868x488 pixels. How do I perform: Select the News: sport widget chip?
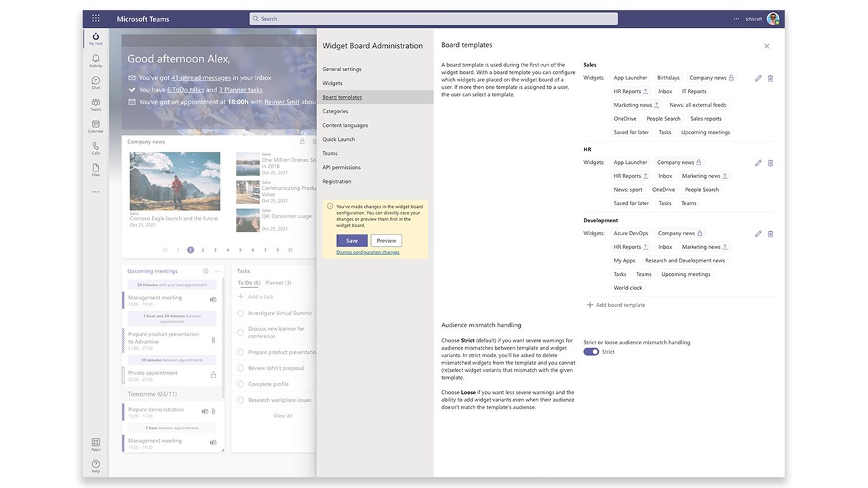pos(628,190)
